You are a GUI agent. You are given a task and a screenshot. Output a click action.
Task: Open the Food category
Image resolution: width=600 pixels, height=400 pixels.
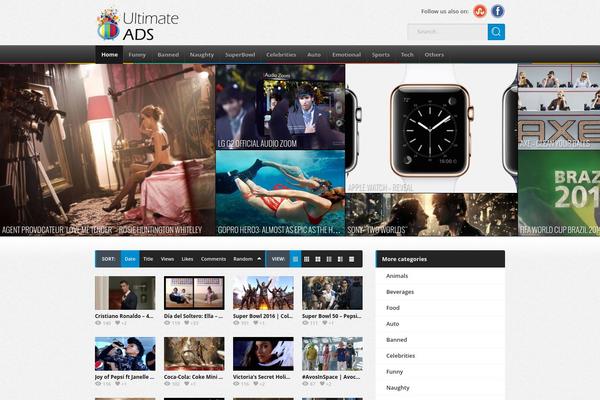click(393, 308)
